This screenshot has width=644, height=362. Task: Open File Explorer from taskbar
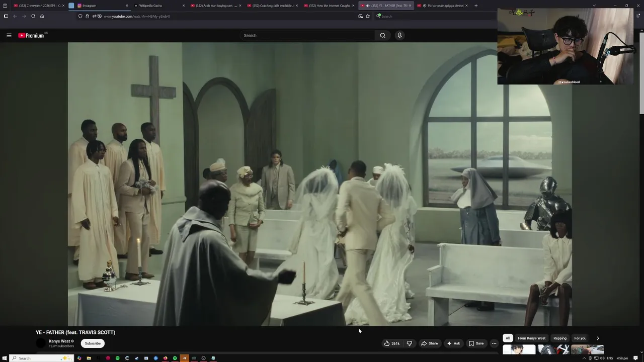point(89,358)
